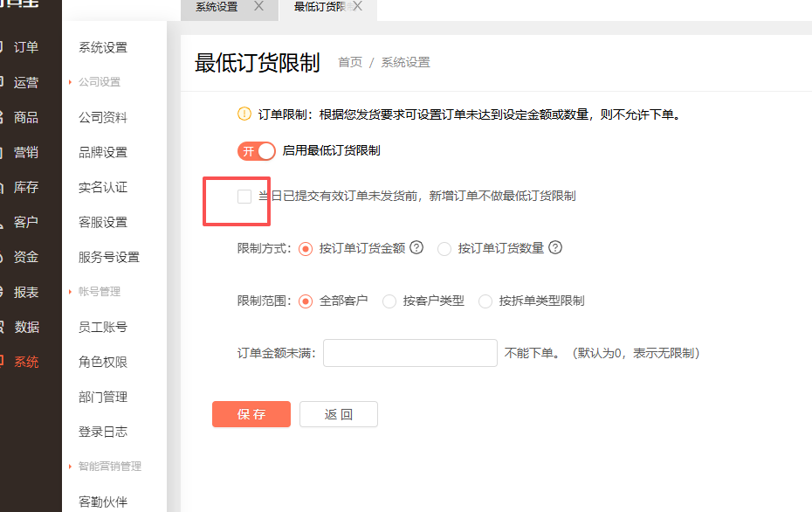Image resolution: width=812 pixels, height=512 pixels.
Task: Select the 按订单订货数量 radio button
Action: point(444,249)
